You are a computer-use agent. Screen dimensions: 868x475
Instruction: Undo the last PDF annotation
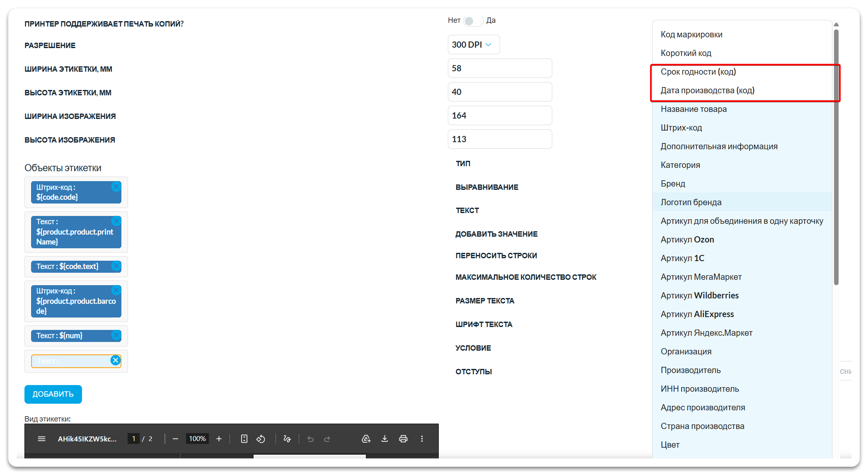click(310, 439)
